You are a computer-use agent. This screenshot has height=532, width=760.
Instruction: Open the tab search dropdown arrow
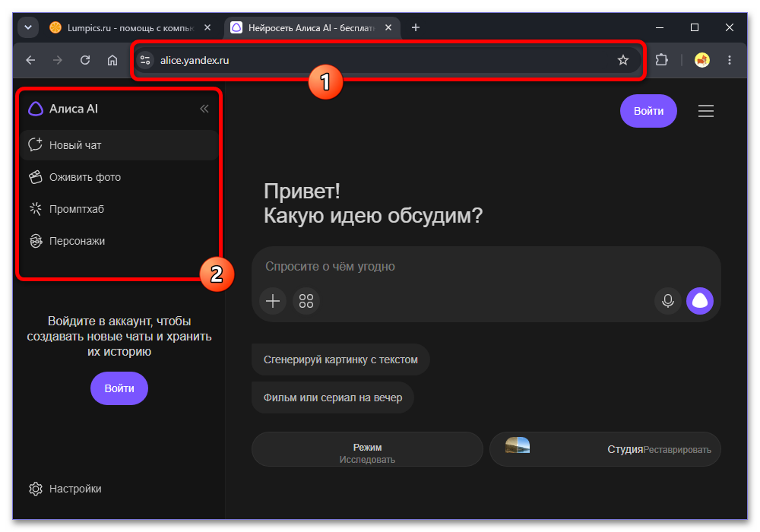[x=28, y=27]
